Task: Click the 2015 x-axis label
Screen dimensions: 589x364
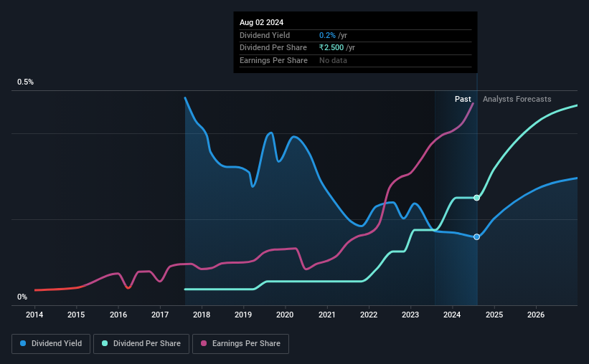Action: (76, 315)
